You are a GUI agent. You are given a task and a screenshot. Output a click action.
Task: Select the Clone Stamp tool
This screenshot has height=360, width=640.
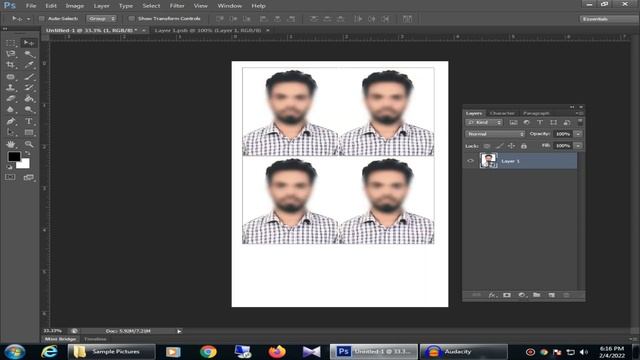pyautogui.click(x=11, y=88)
